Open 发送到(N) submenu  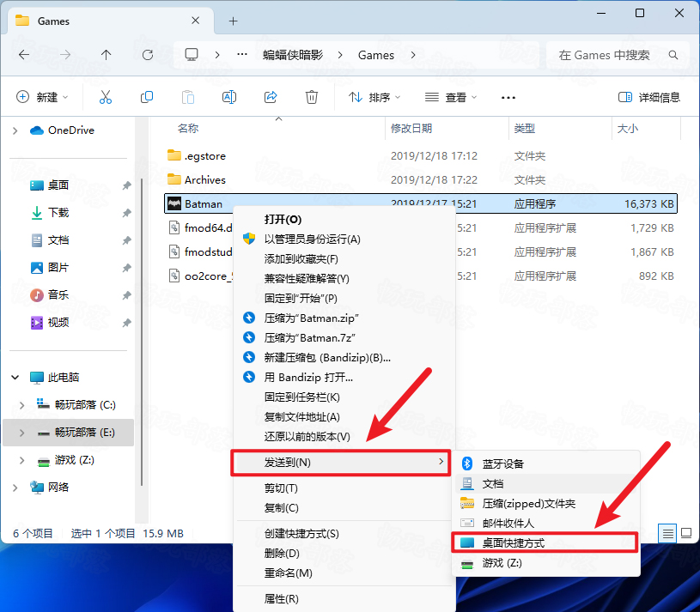(341, 463)
